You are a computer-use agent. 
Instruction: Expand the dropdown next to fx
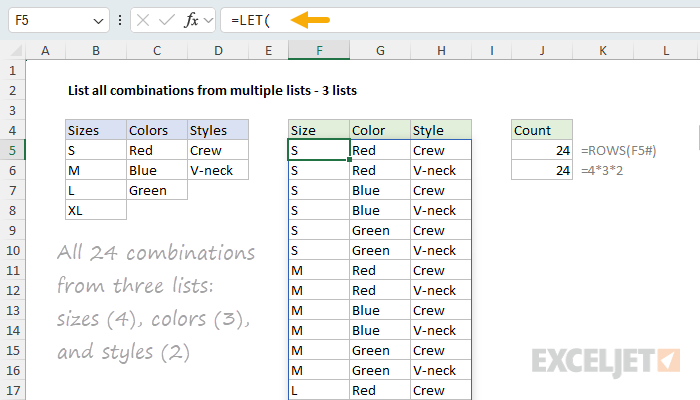208,21
